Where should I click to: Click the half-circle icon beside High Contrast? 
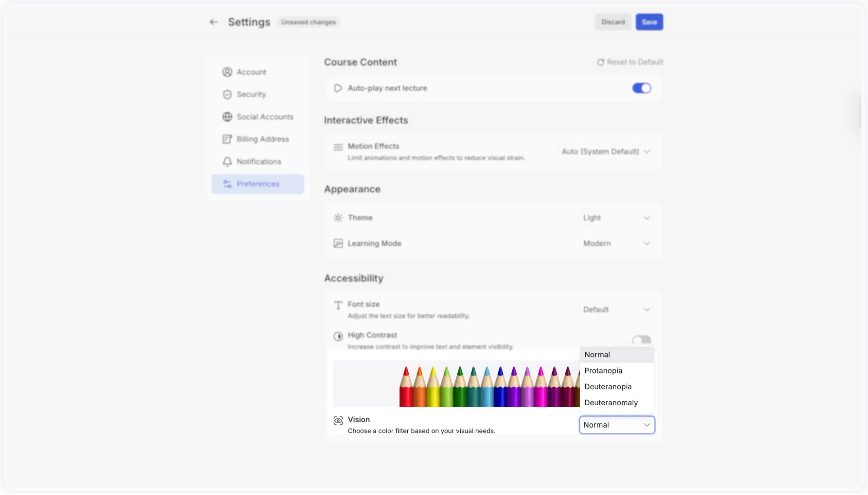tap(338, 337)
